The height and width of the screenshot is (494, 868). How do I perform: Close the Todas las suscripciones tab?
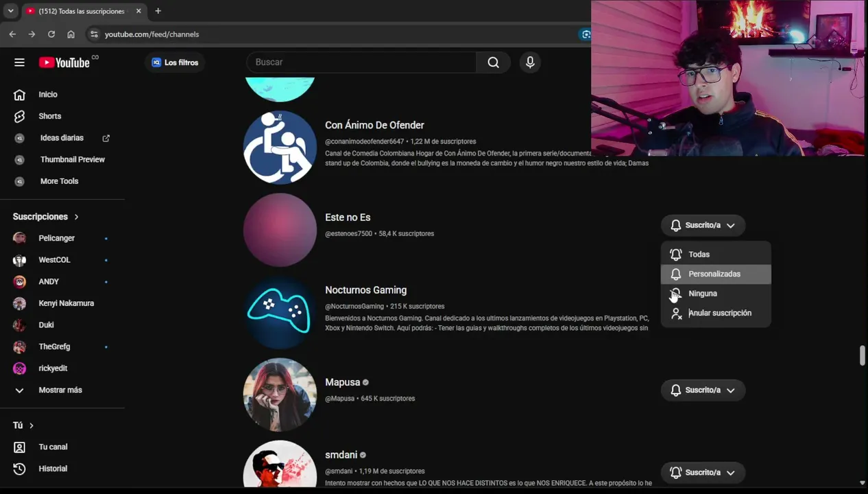click(138, 11)
